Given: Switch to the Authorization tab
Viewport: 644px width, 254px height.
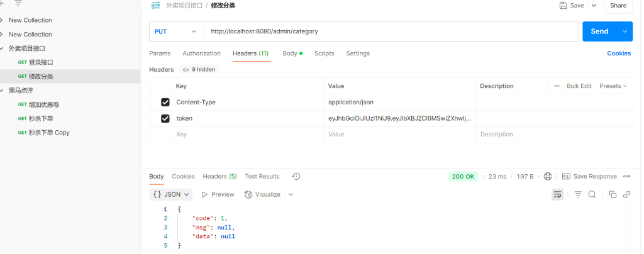Looking at the screenshot, I should (x=201, y=53).
